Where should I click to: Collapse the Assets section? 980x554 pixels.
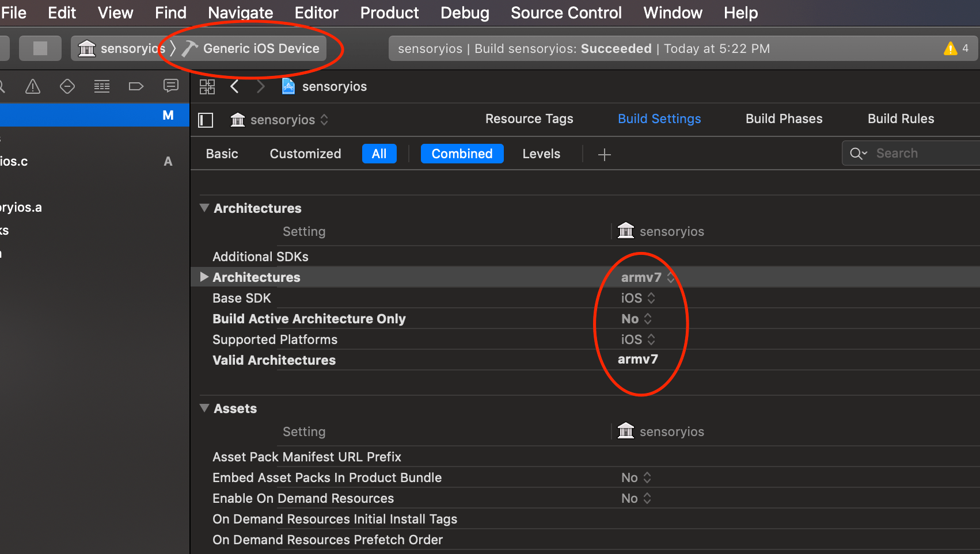click(204, 408)
